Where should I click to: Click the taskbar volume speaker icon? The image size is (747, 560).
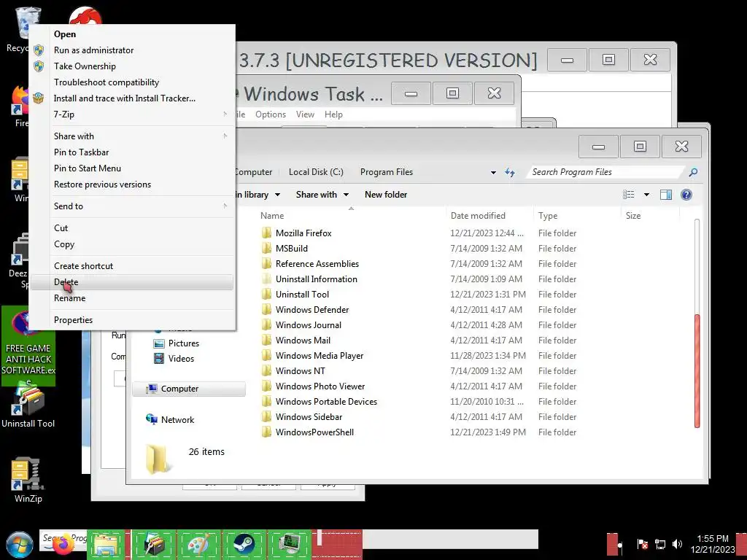coord(677,544)
